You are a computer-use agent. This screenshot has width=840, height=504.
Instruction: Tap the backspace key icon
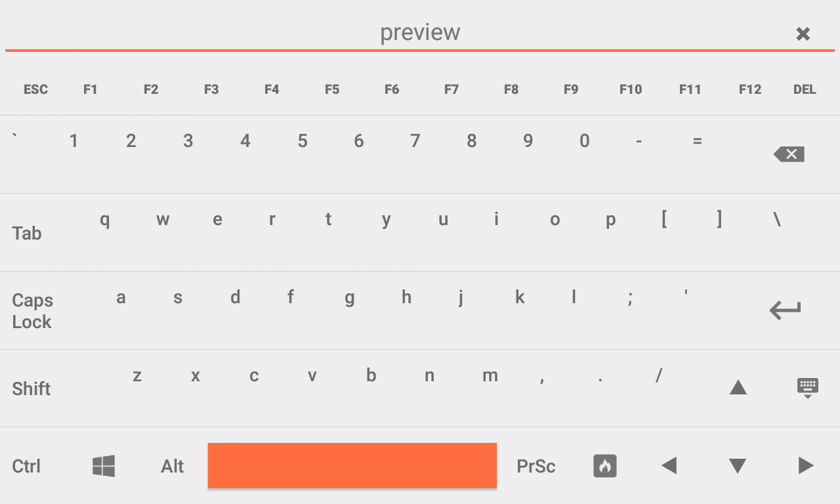789,154
